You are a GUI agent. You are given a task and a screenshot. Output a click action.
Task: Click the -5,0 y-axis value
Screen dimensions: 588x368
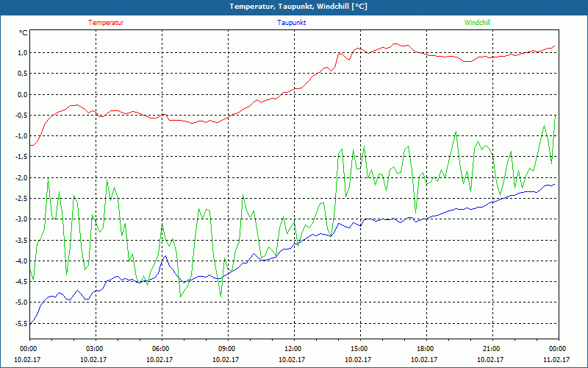(22, 302)
